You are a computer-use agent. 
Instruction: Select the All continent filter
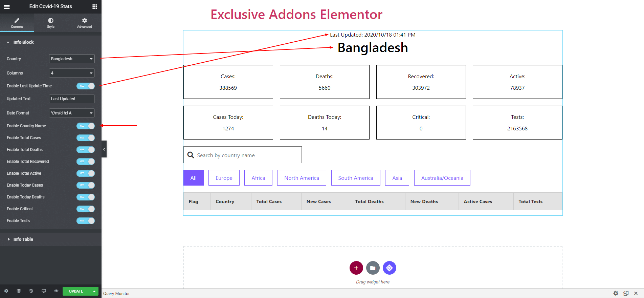tap(194, 178)
